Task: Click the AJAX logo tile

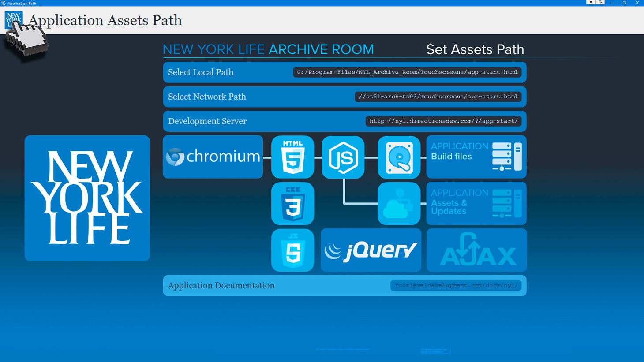Action: point(476,250)
